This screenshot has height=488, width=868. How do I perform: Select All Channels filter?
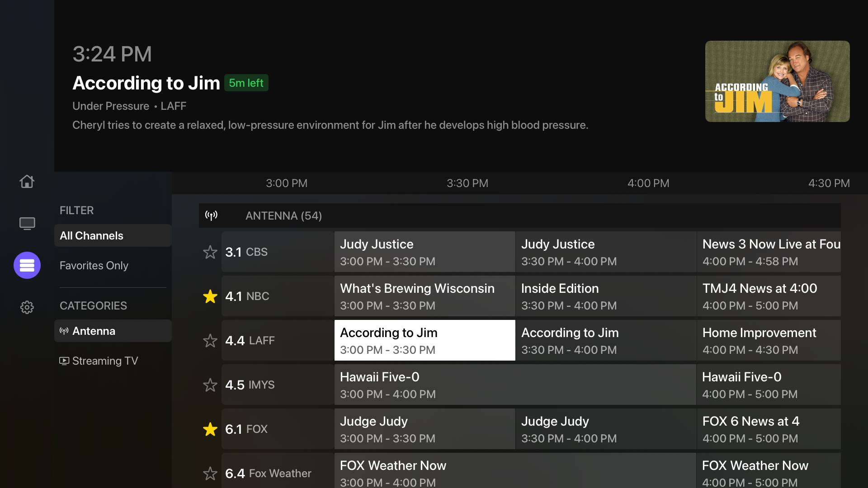[113, 235]
